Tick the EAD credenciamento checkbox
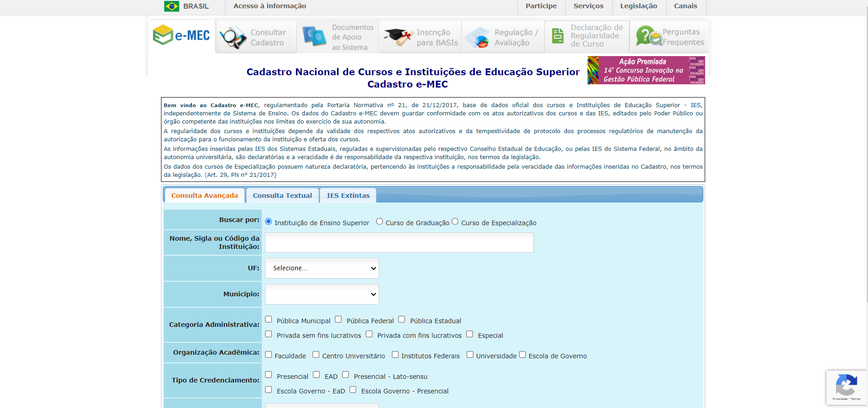This screenshot has width=868, height=408. [x=317, y=375]
